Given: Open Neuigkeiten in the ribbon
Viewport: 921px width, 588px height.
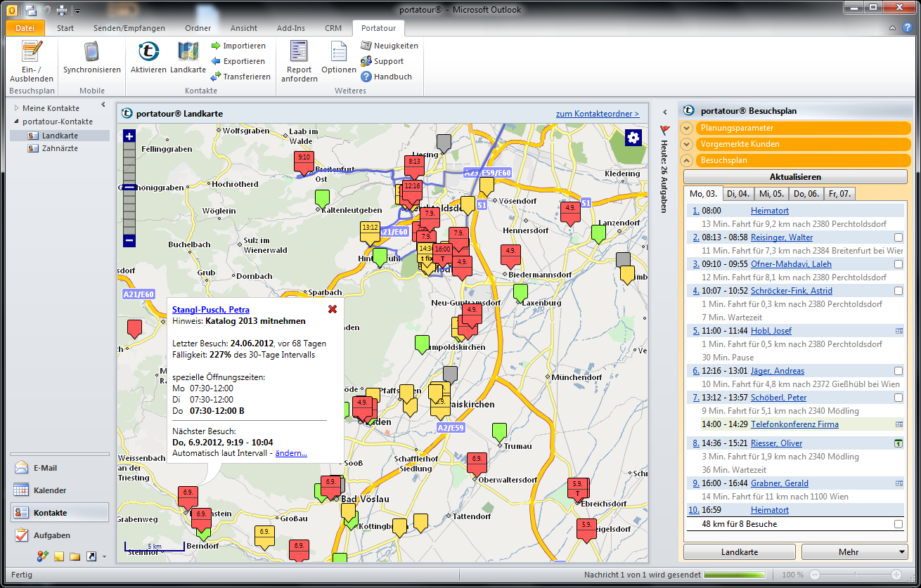Looking at the screenshot, I should [389, 46].
